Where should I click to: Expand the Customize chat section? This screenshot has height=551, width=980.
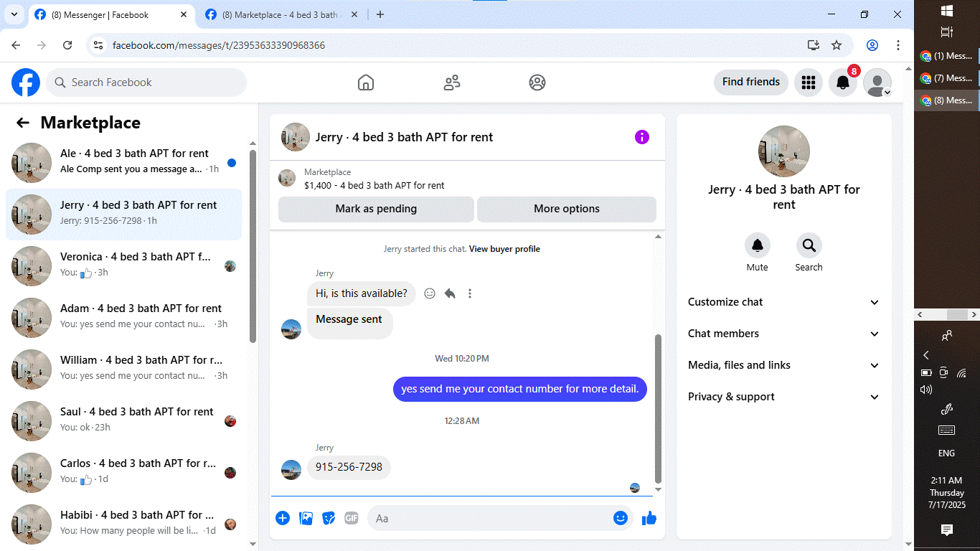(784, 302)
